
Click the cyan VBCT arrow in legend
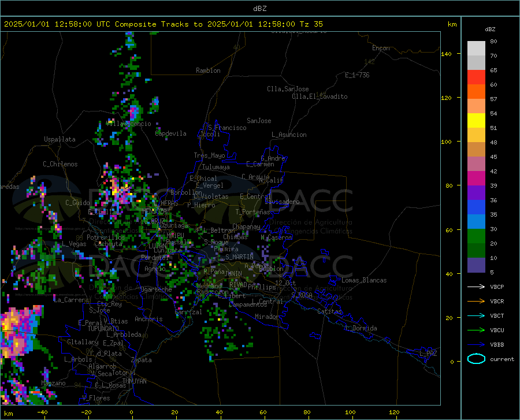[x=476, y=315]
